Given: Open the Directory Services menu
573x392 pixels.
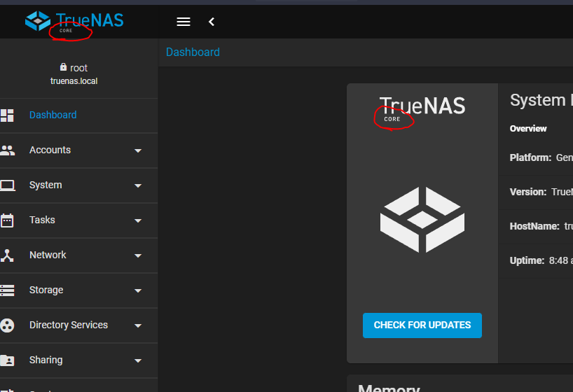Looking at the screenshot, I should coord(79,325).
